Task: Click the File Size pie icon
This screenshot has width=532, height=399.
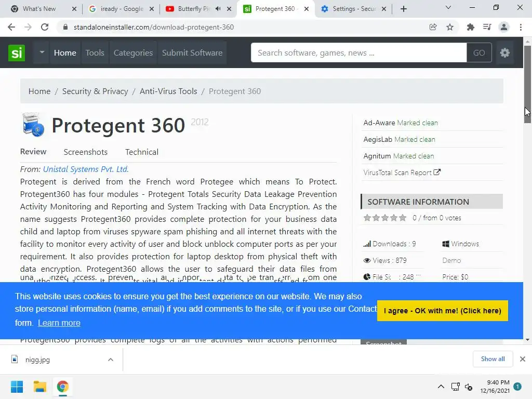Action: click(367, 277)
